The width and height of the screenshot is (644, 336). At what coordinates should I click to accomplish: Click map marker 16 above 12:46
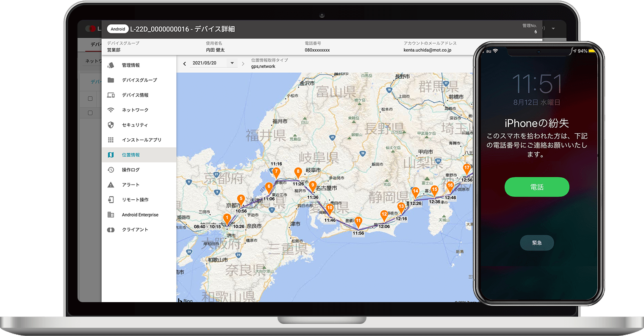450,186
